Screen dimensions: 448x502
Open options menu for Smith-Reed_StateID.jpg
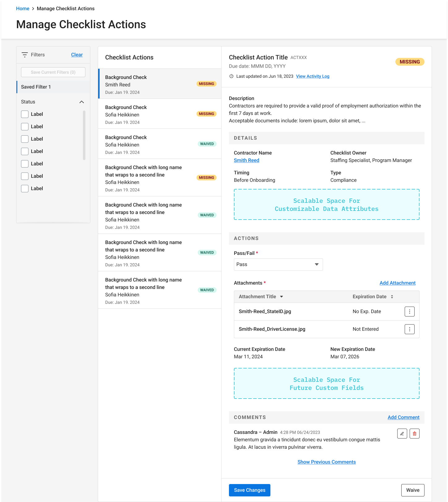coord(409,312)
